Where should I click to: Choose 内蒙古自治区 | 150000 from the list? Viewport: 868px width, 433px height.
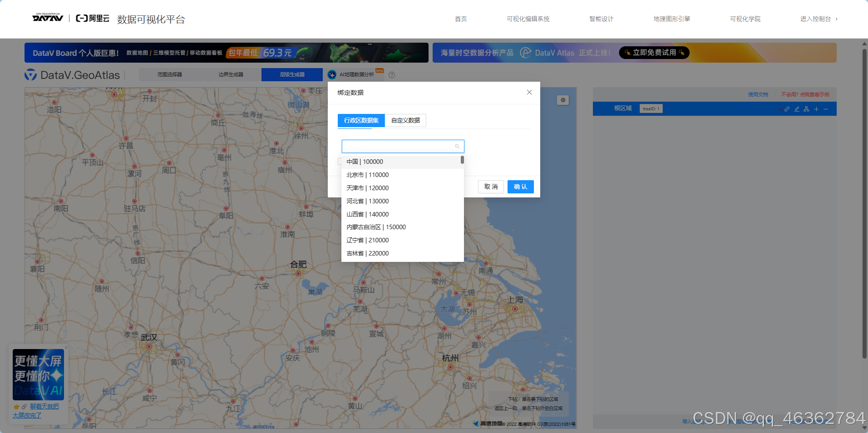pos(403,227)
